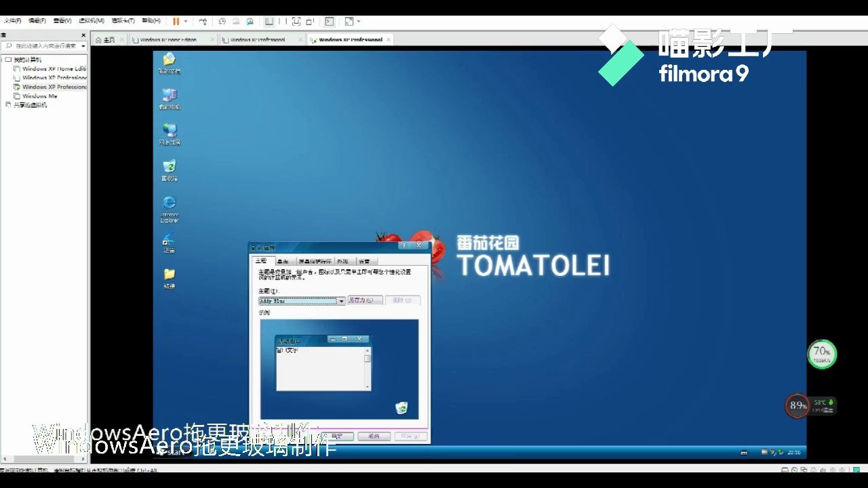This screenshot has height=488, width=868.
Task: Open the 文件(F) menu
Action: pos(13,20)
